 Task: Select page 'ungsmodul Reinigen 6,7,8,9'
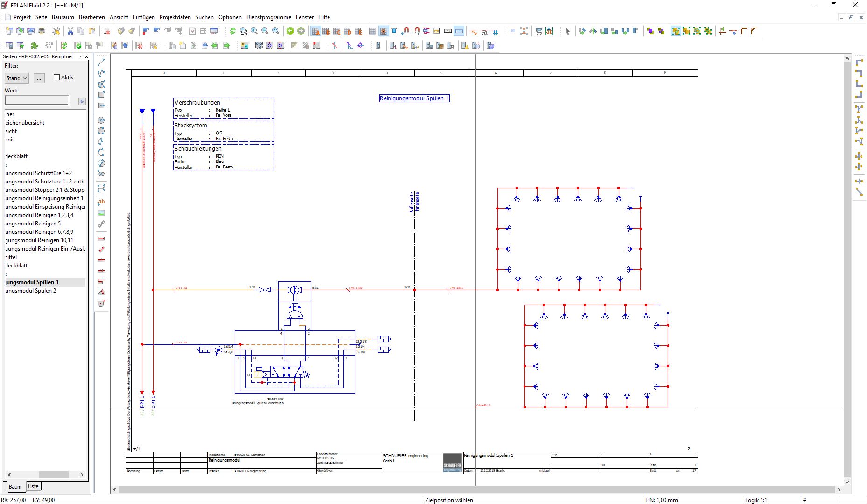pyautogui.click(x=39, y=232)
